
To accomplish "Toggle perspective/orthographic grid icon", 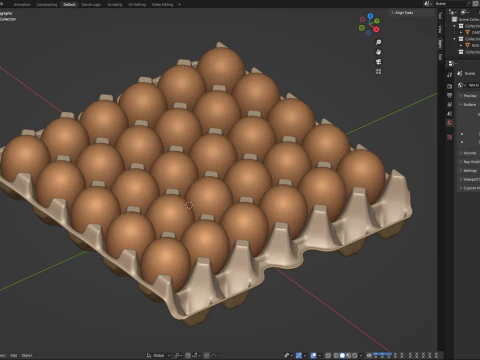I will 378,72.
